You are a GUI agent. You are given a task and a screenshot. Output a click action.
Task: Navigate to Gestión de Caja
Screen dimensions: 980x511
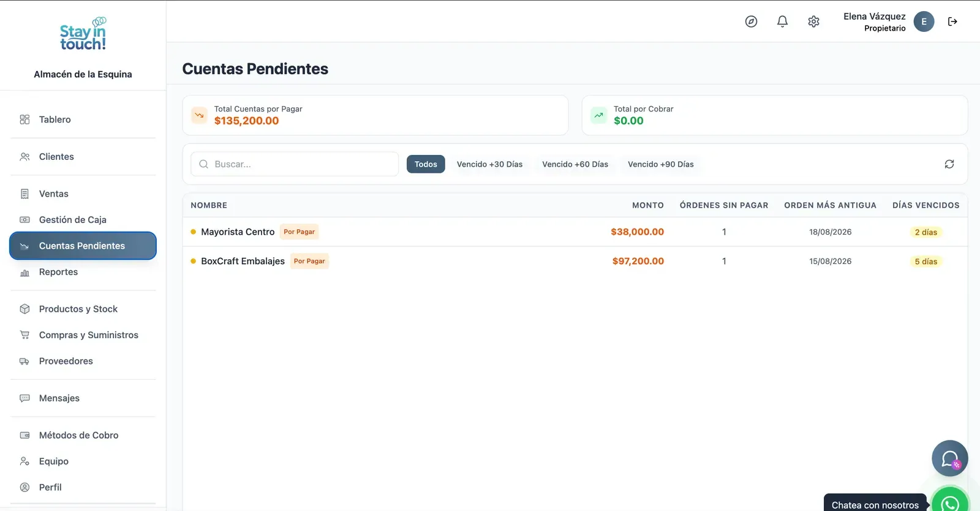point(83,220)
